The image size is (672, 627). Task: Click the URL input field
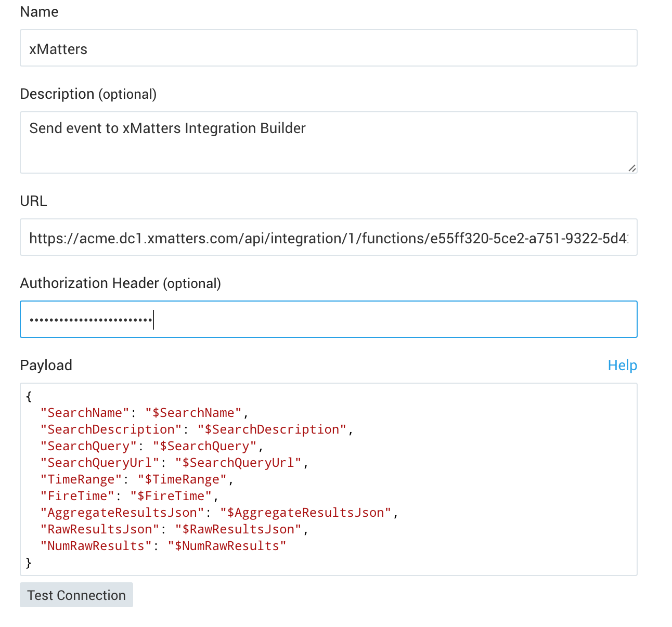coord(329,237)
